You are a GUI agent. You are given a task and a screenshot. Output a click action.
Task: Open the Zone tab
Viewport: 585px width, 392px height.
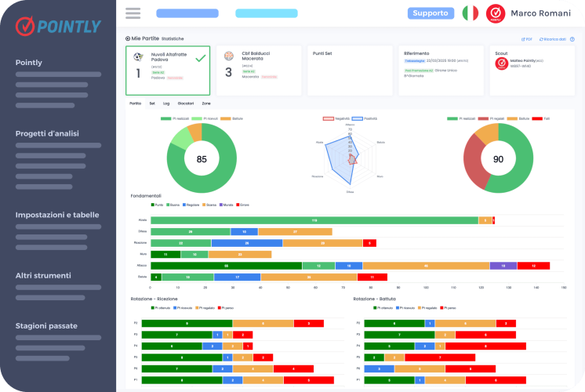coord(206,103)
